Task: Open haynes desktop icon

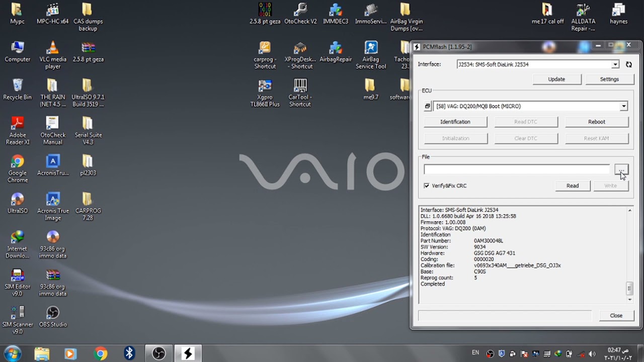Action: (618, 14)
